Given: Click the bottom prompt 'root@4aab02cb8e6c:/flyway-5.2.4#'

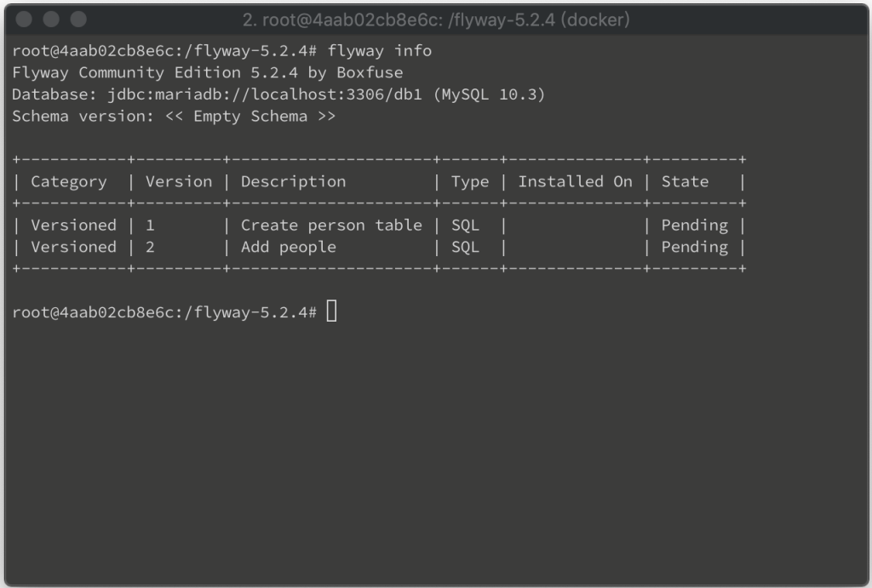Looking at the screenshot, I should click(x=164, y=312).
